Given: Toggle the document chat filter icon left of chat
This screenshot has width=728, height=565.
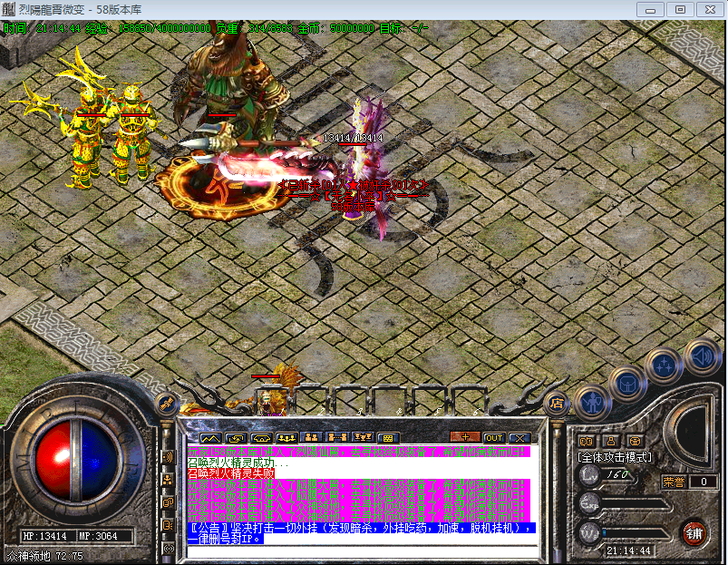Looking at the screenshot, I should 168,525.
